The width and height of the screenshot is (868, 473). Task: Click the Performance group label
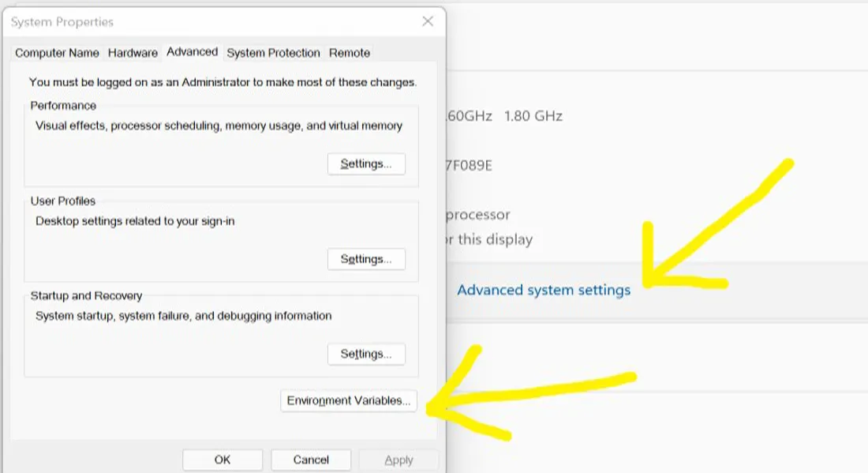click(x=63, y=106)
